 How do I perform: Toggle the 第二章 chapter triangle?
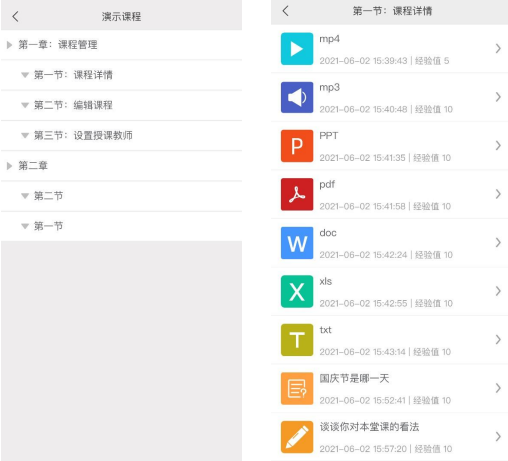click(x=9, y=166)
